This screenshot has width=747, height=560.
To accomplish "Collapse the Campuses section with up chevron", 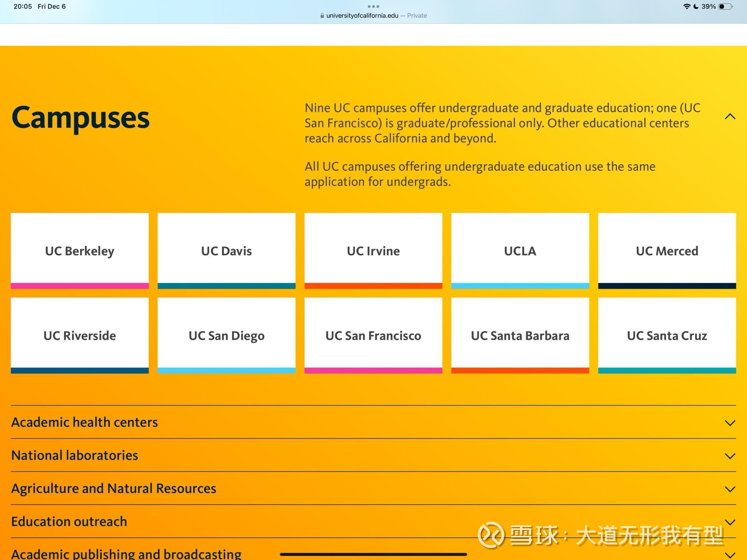I will tap(730, 117).
